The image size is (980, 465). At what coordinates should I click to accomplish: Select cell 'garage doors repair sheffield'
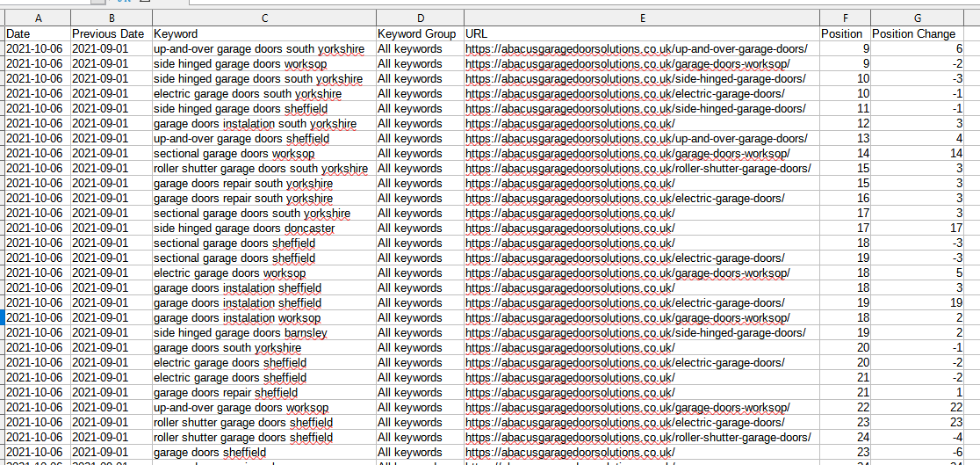[x=264, y=392]
